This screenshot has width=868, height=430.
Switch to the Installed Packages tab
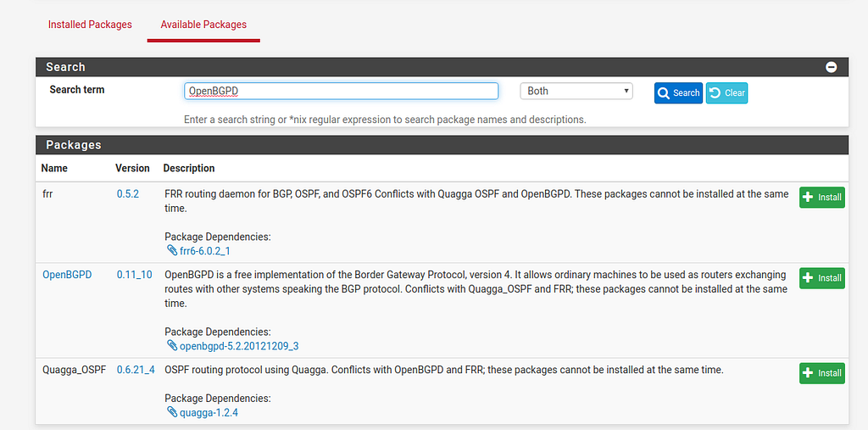click(90, 25)
